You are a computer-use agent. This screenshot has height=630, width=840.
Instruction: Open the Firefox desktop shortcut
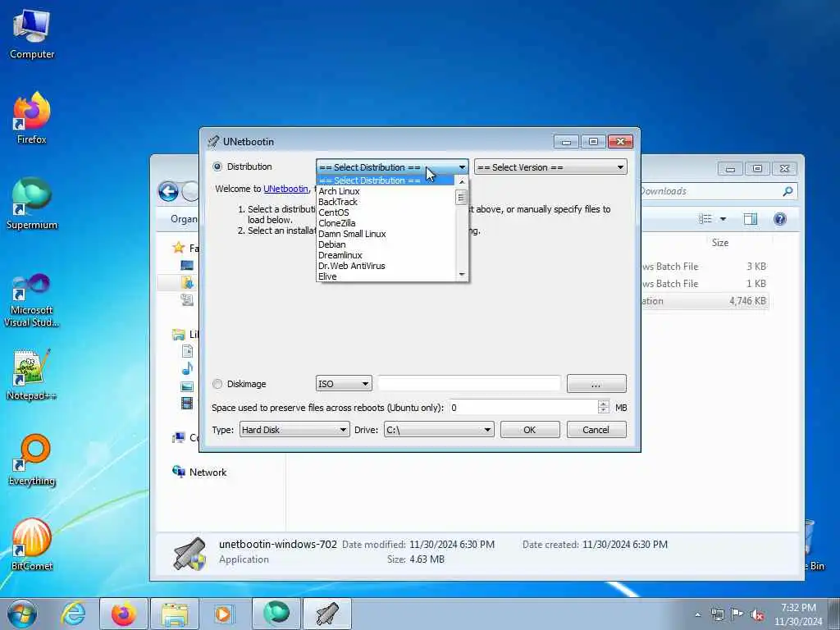(x=32, y=118)
